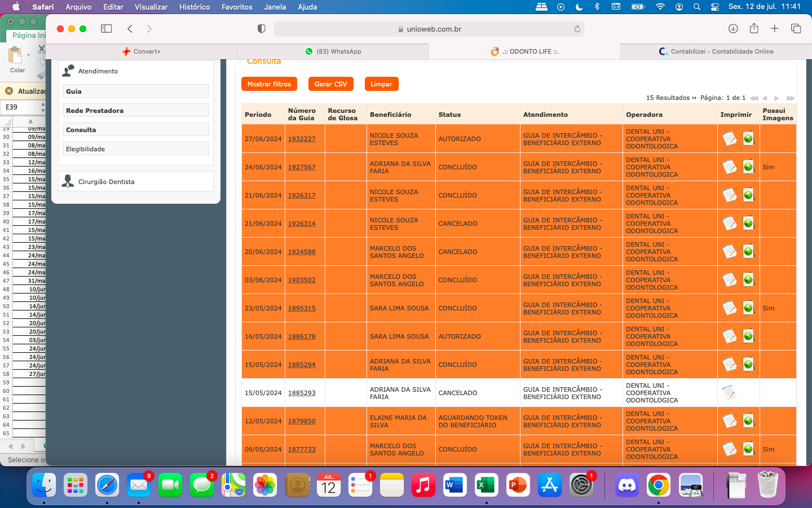Show filters with Mostrar filtros button
Viewport: 812px width, 508px height.
coord(269,84)
